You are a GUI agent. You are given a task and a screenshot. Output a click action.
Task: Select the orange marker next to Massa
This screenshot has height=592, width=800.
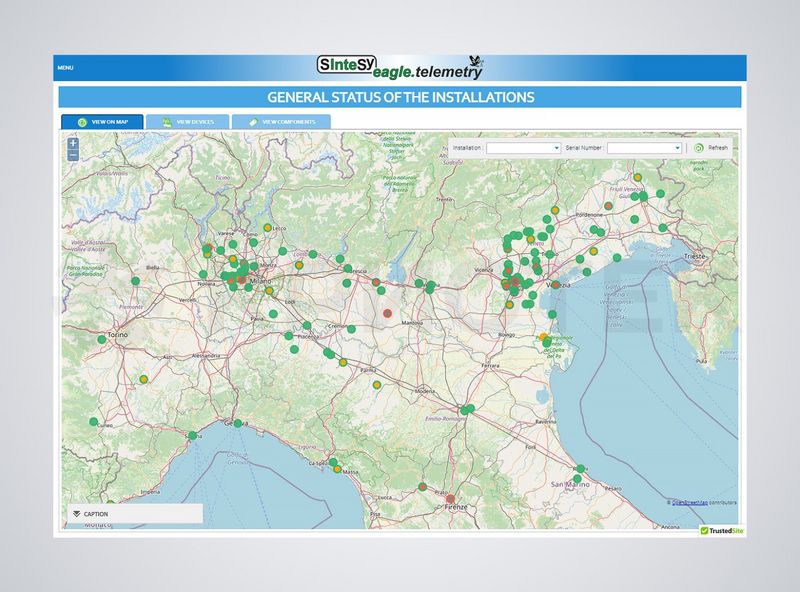coord(337,469)
